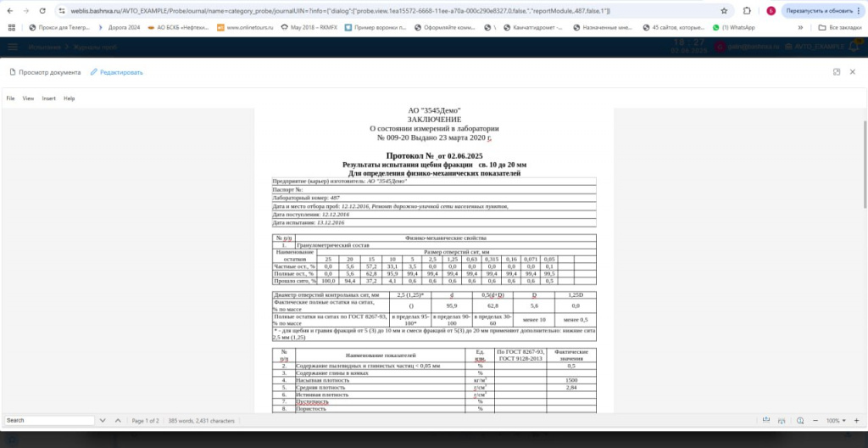
Task: Open the 45 сайтов, которые... bookmark
Action: pos(674,27)
